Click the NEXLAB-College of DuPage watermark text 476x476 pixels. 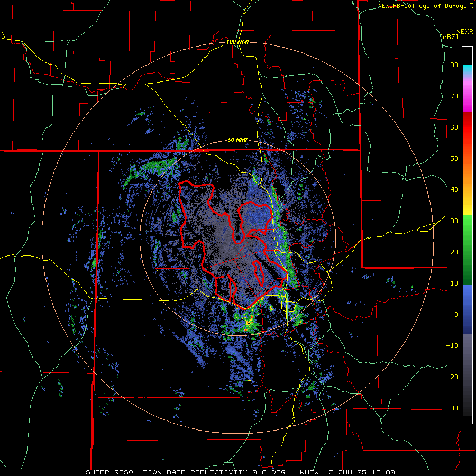[426, 6]
